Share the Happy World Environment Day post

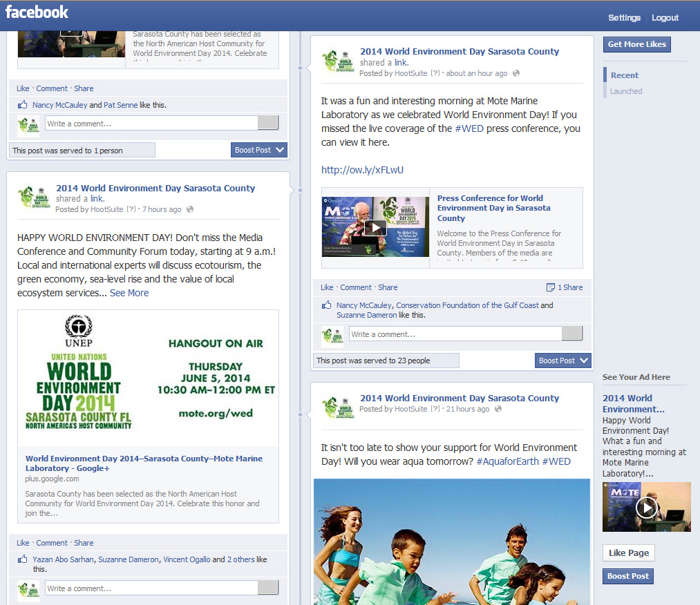coord(84,543)
